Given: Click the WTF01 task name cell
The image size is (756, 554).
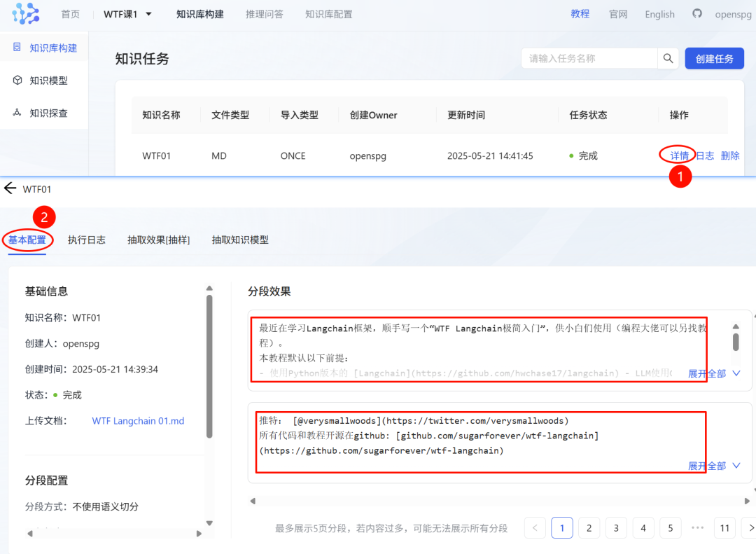Looking at the screenshot, I should coord(156,156).
